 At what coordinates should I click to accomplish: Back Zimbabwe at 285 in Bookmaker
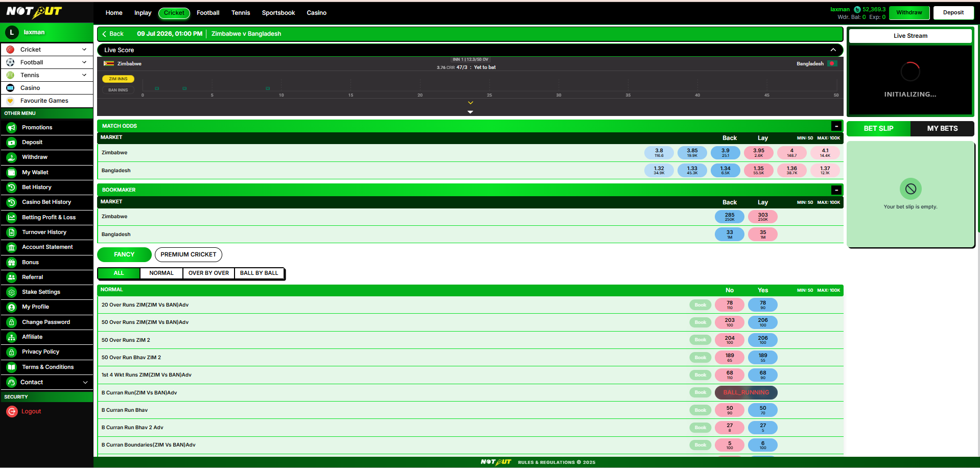point(730,217)
